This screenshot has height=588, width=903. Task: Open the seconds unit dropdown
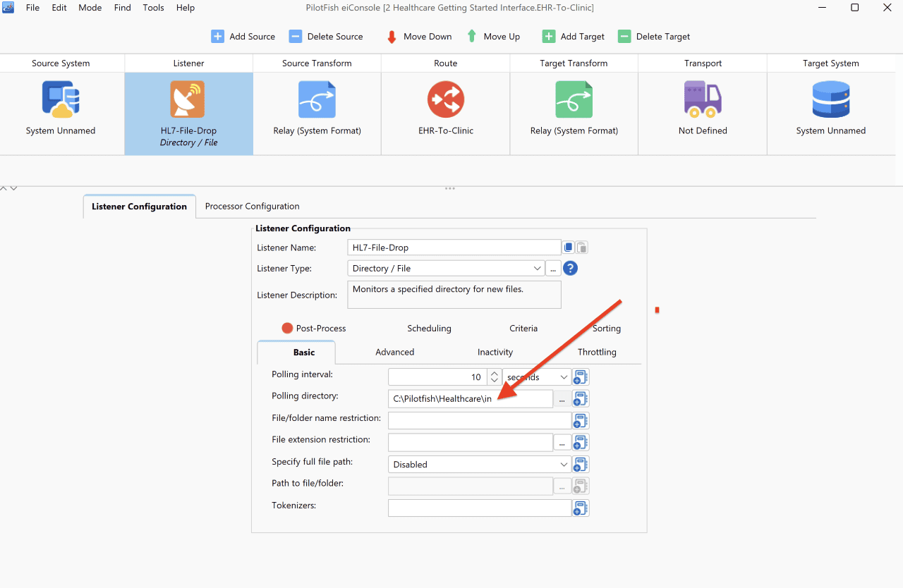[x=537, y=377]
